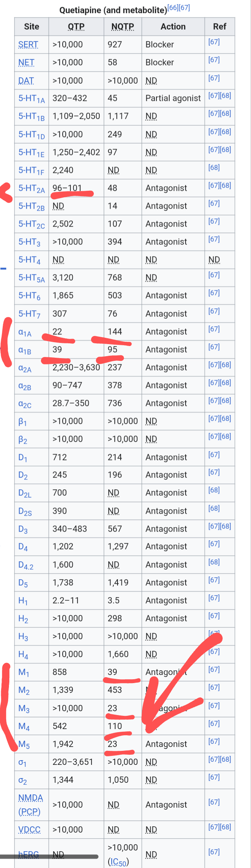Select the Action column header
Viewport: 251px width, 868px height.
pyautogui.click(x=173, y=26)
